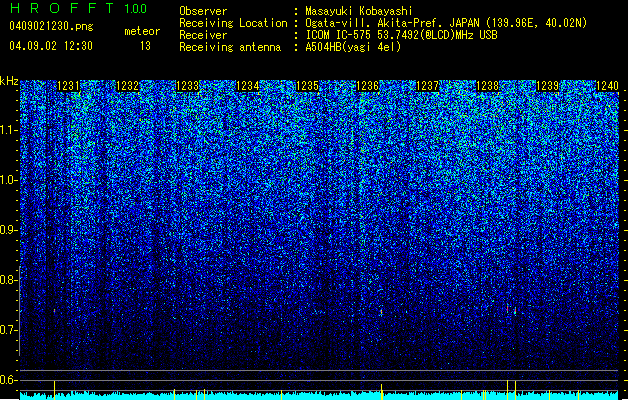Click the 1236 time marker
Screen dimensions: 629x400
click(x=367, y=86)
